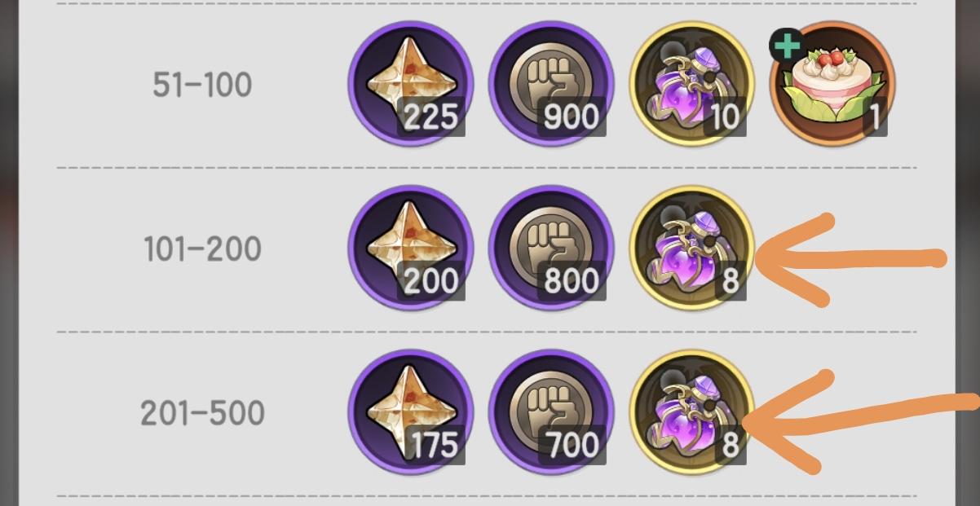Select the star shard reward showing 175
980x506 pixels.
pyautogui.click(x=411, y=413)
